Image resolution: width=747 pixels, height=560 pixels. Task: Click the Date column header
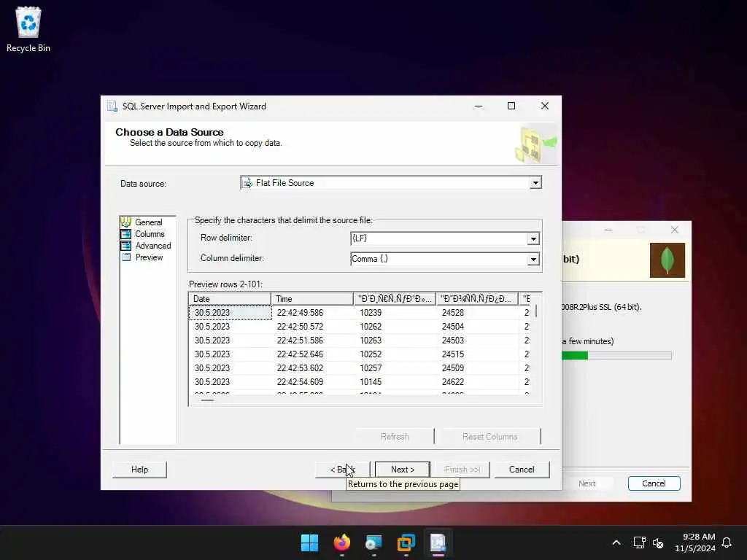point(230,298)
